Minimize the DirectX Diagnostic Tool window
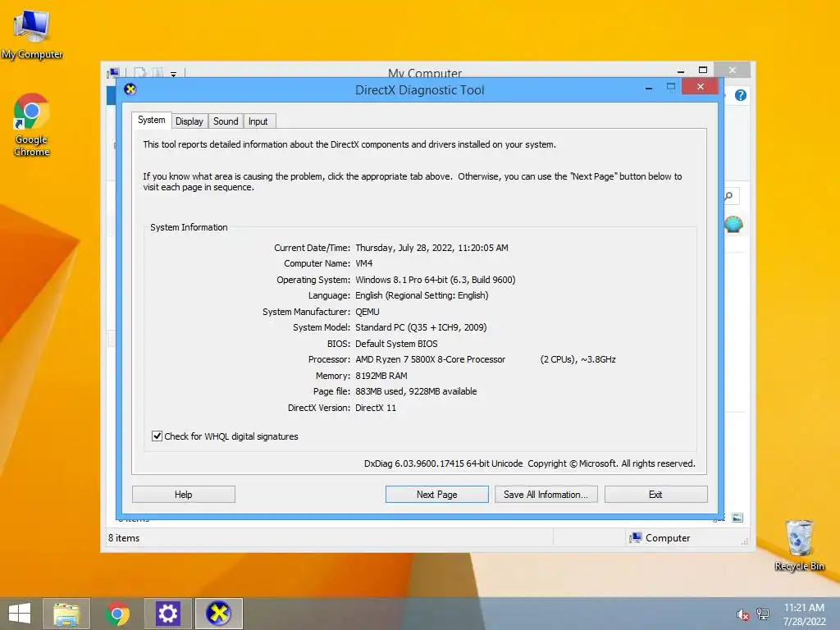 point(649,87)
